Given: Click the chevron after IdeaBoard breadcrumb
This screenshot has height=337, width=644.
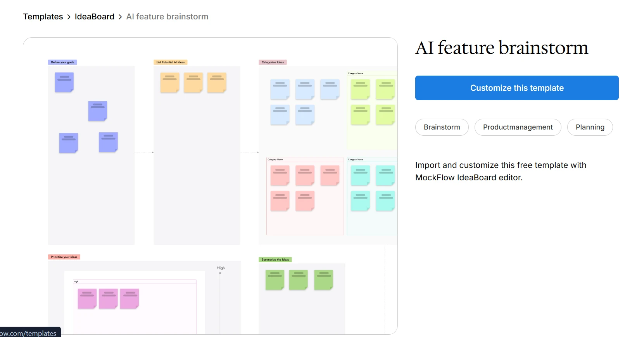Looking at the screenshot, I should [x=120, y=17].
